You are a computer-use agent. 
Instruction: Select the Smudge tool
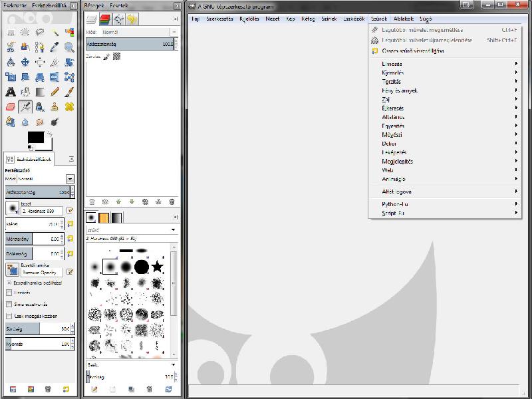(x=40, y=122)
